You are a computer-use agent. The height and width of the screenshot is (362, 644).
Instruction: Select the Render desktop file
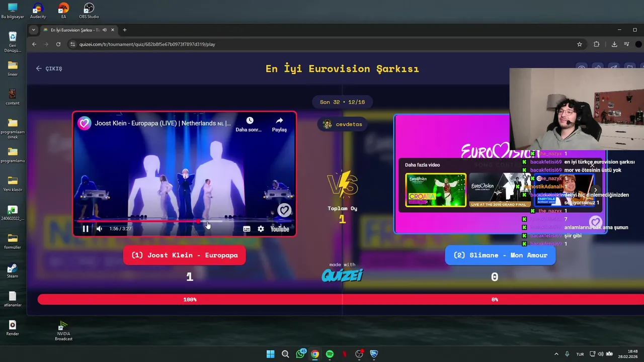coord(13,328)
